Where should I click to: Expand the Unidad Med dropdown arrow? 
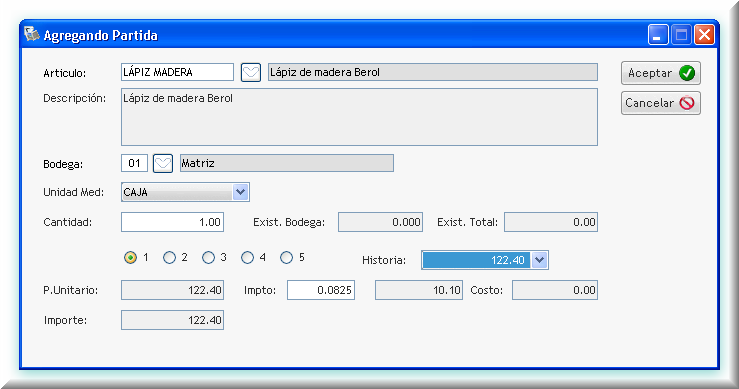point(240,192)
